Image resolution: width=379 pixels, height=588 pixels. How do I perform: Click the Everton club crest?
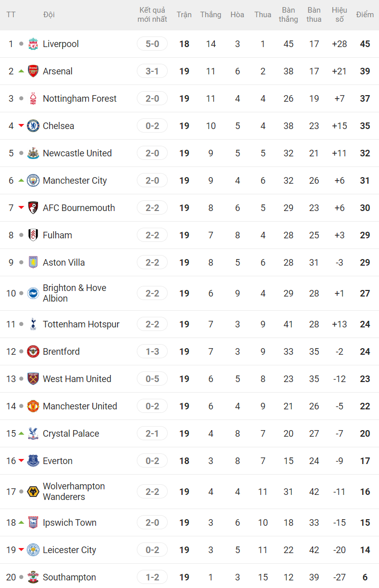pos(33,461)
